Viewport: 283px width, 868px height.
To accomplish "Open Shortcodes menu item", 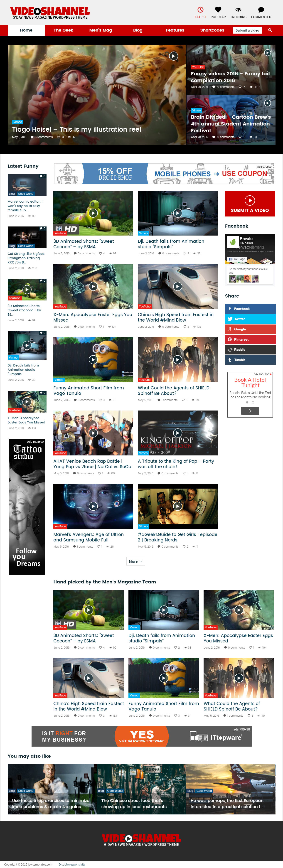I will (212, 30).
